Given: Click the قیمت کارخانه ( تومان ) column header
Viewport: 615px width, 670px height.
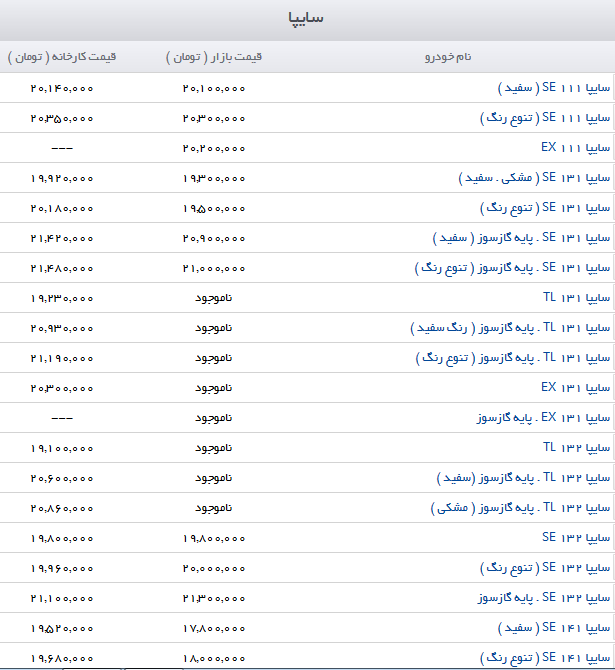Looking at the screenshot, I should (62, 56).
